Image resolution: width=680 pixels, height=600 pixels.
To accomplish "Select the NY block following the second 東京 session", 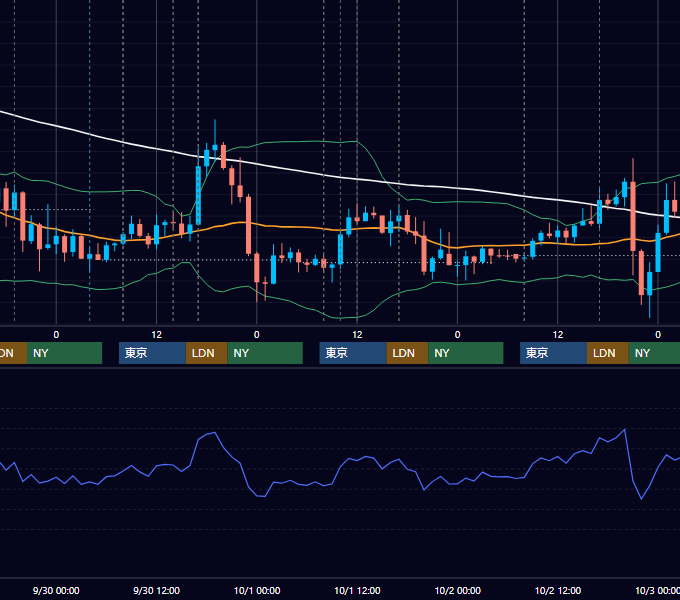I will (466, 353).
